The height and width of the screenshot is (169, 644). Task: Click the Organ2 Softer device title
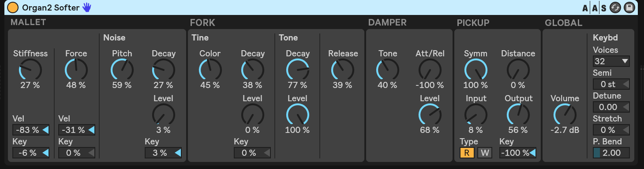click(x=51, y=7)
